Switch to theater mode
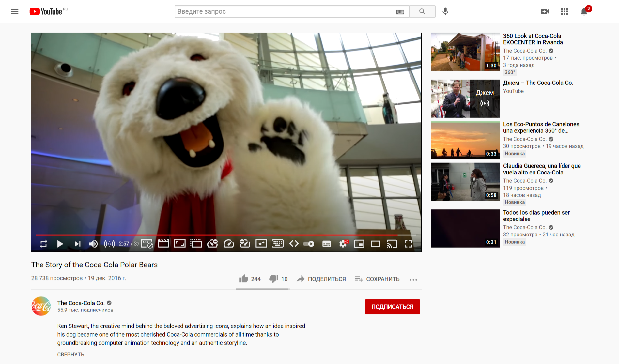 [376, 244]
